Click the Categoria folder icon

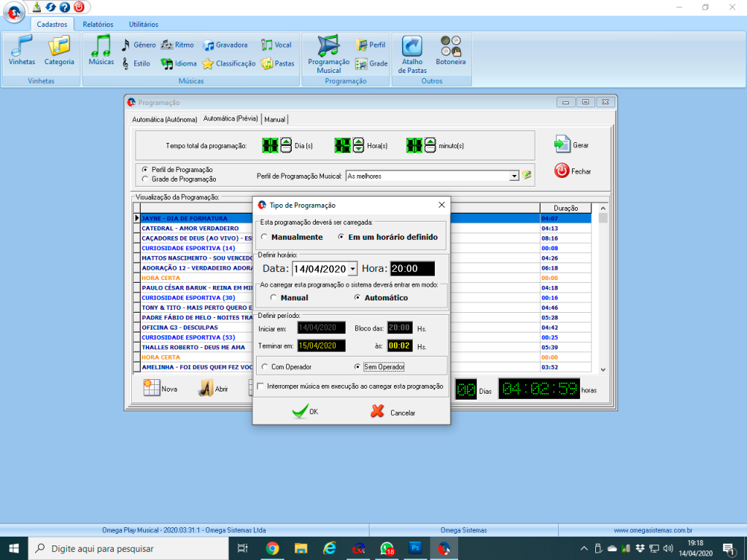coord(59,47)
